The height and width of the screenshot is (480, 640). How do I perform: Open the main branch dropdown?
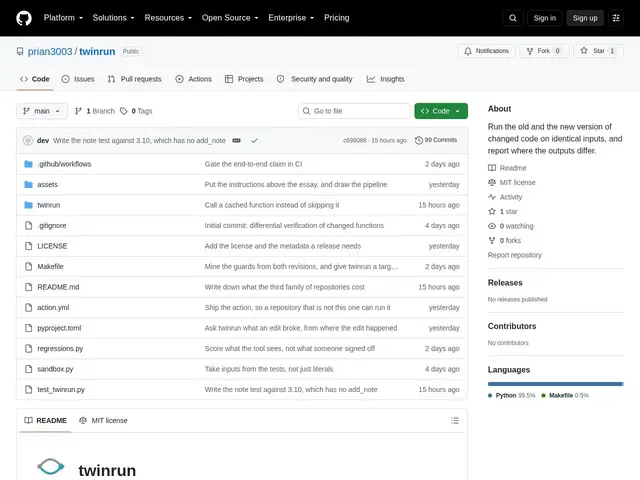[42, 111]
